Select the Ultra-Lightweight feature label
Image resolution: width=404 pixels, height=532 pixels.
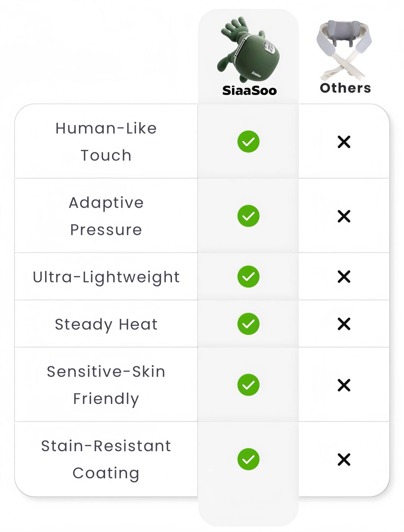(106, 277)
